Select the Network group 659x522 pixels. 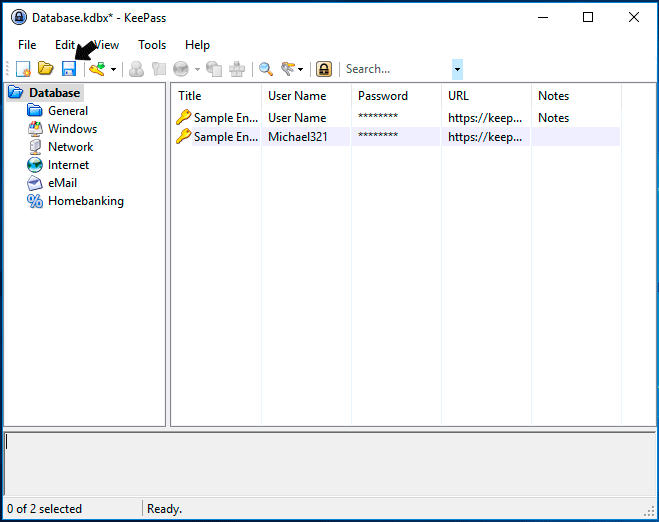tap(71, 147)
